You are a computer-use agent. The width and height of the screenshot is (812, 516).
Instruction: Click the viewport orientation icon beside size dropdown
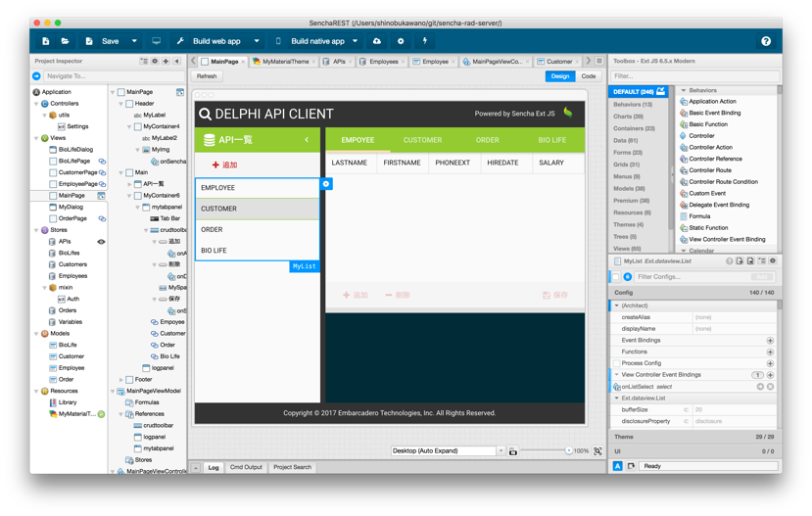click(x=512, y=451)
